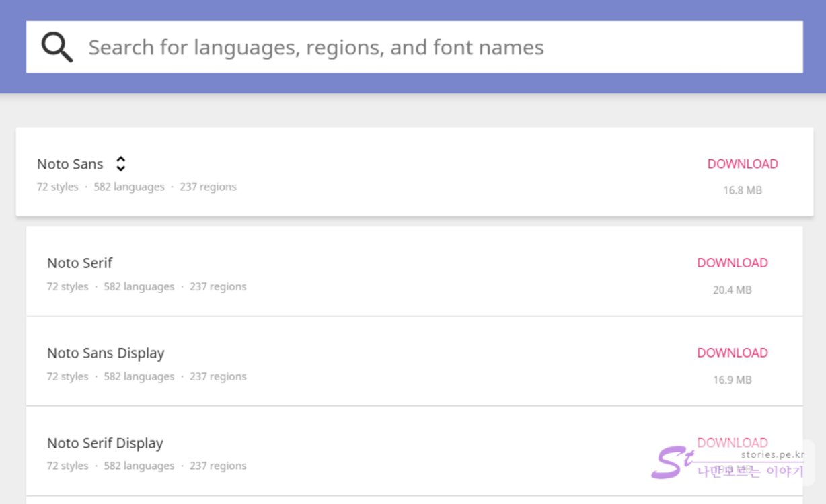Image resolution: width=826 pixels, height=504 pixels.
Task: Download the Noto Sans Display font
Action: click(733, 353)
